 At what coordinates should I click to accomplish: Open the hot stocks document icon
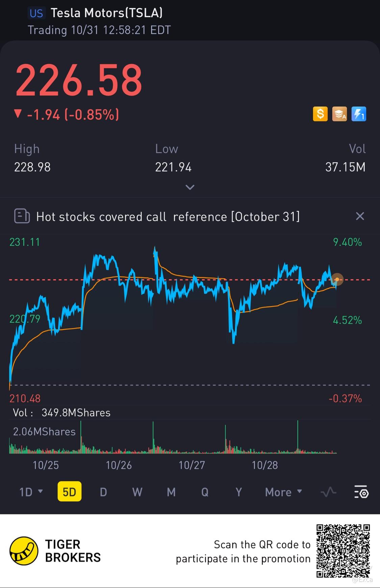(x=22, y=216)
